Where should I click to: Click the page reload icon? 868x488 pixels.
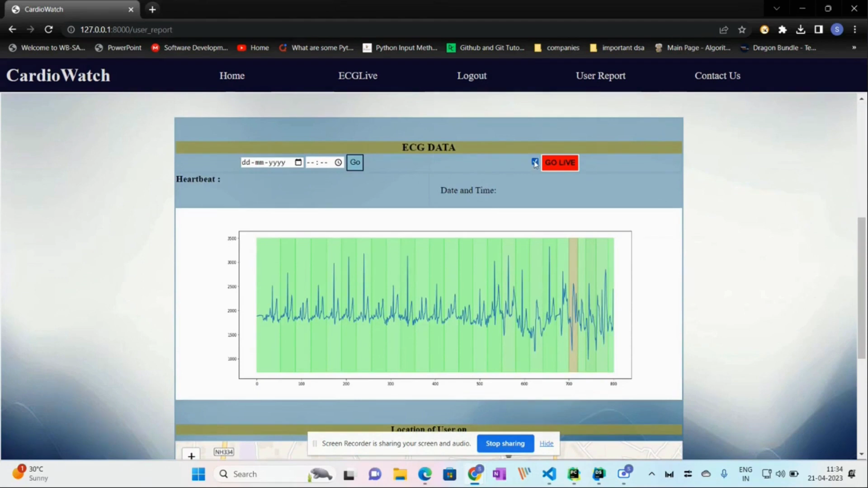point(49,29)
